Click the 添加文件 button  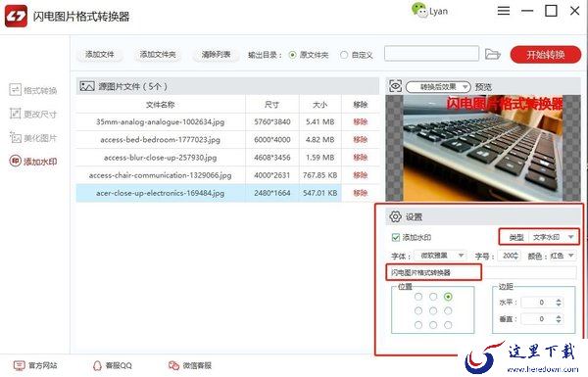coord(99,54)
